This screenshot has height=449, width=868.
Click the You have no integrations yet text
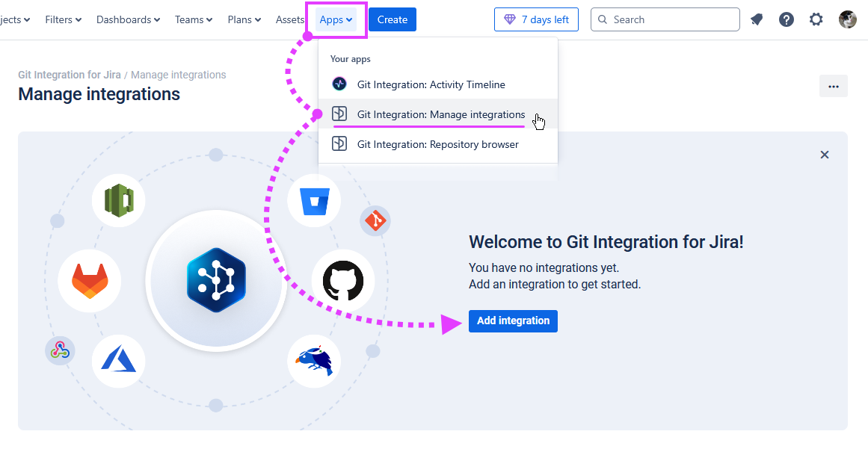coord(544,267)
